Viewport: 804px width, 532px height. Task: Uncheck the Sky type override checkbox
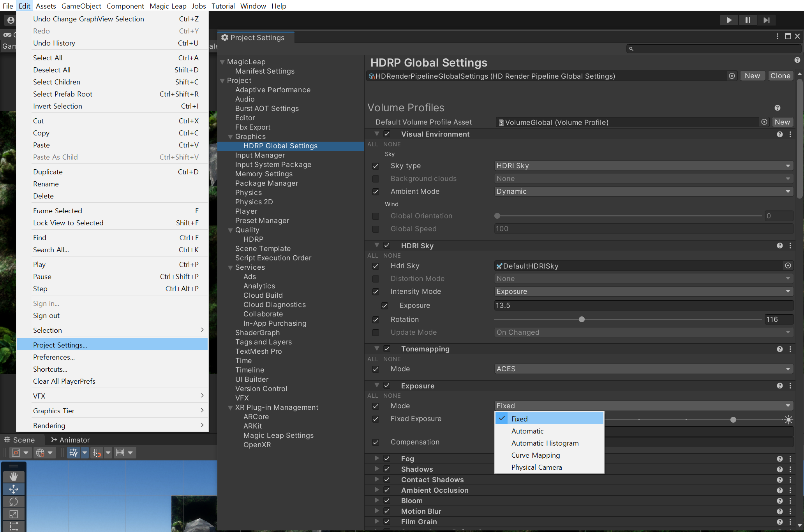click(376, 166)
